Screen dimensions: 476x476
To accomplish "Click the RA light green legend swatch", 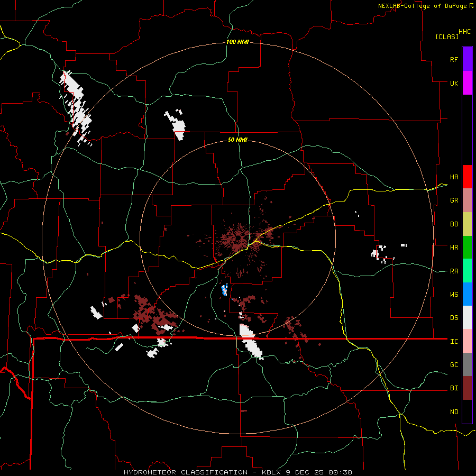I will click(467, 271).
